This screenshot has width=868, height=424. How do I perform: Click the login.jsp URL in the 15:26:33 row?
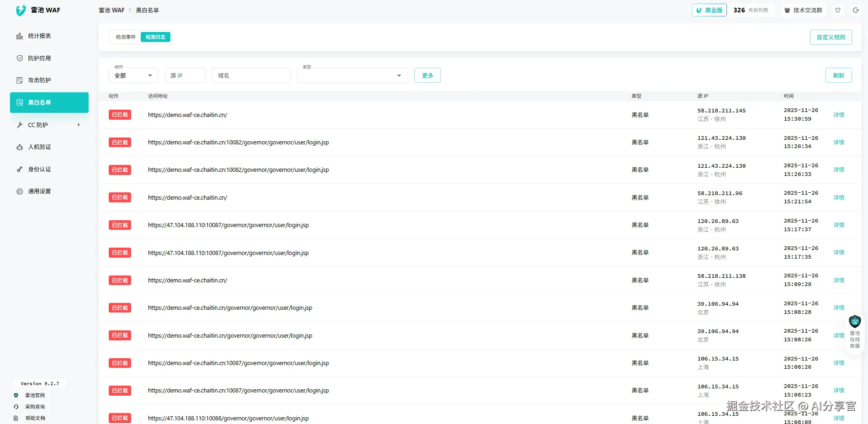(x=238, y=170)
